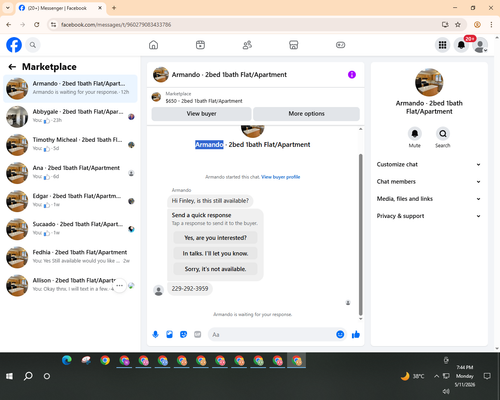
Task: Open the Facebook logo home link
Action: click(x=14, y=45)
